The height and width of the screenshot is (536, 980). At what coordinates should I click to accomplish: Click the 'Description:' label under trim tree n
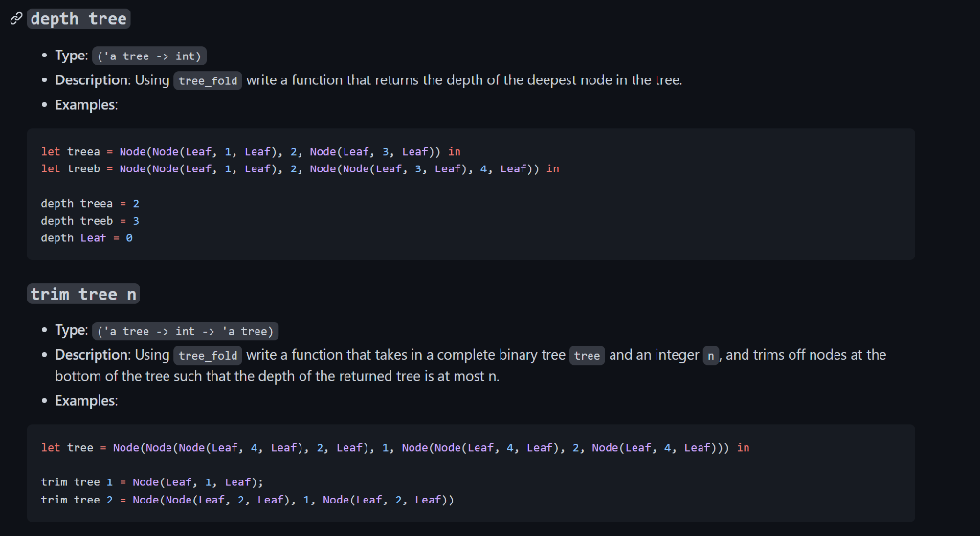coord(93,355)
